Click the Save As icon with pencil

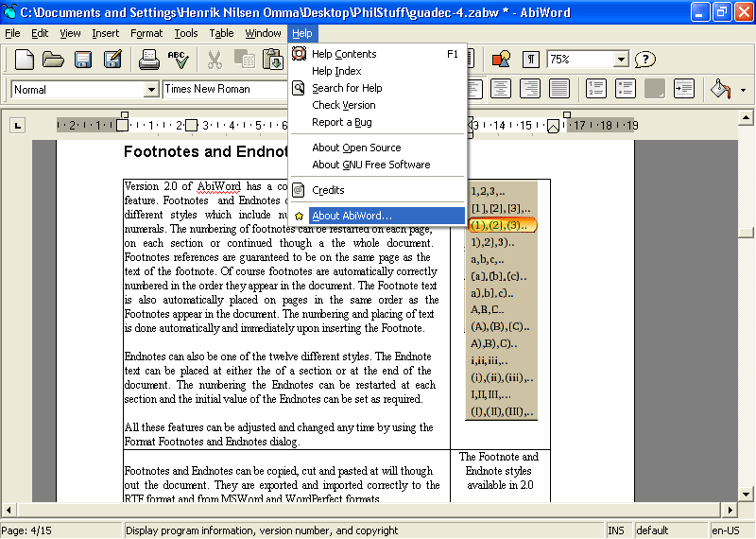tap(112, 60)
